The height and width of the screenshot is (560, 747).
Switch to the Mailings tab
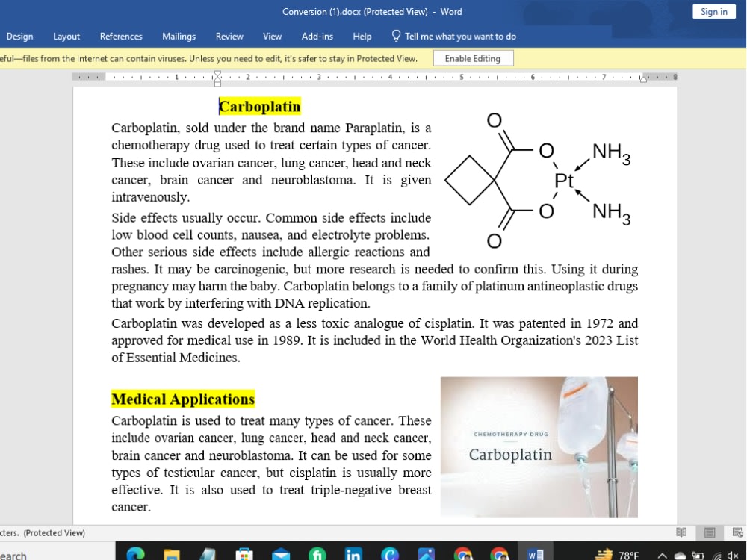click(x=179, y=36)
